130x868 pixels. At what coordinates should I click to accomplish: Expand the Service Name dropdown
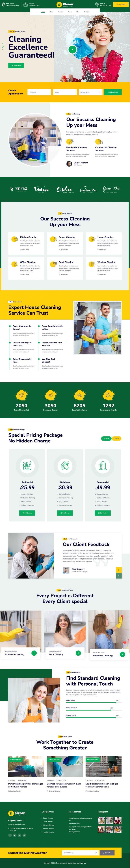[90, 92]
